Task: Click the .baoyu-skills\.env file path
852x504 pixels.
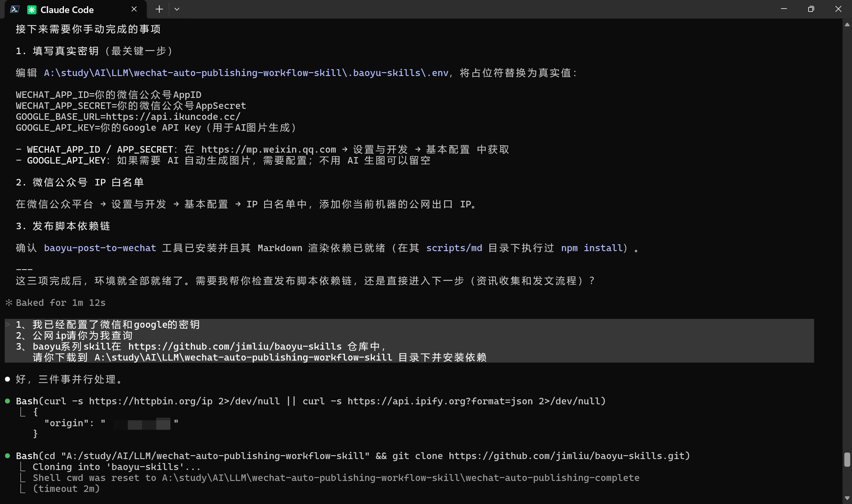Action: pos(246,73)
